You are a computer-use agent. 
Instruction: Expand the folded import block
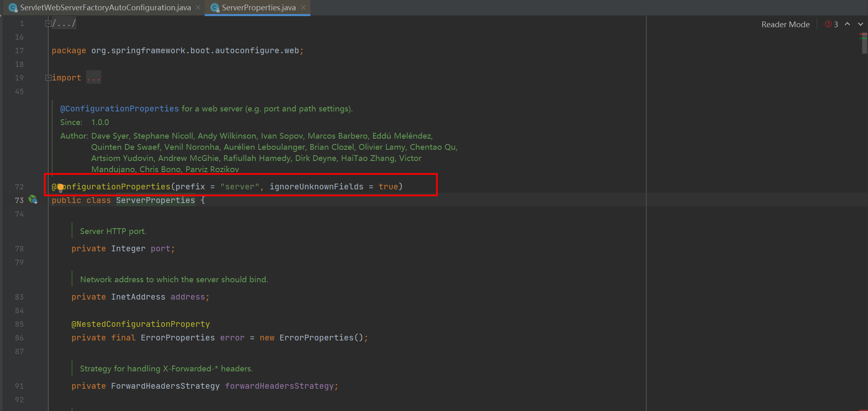coord(48,78)
